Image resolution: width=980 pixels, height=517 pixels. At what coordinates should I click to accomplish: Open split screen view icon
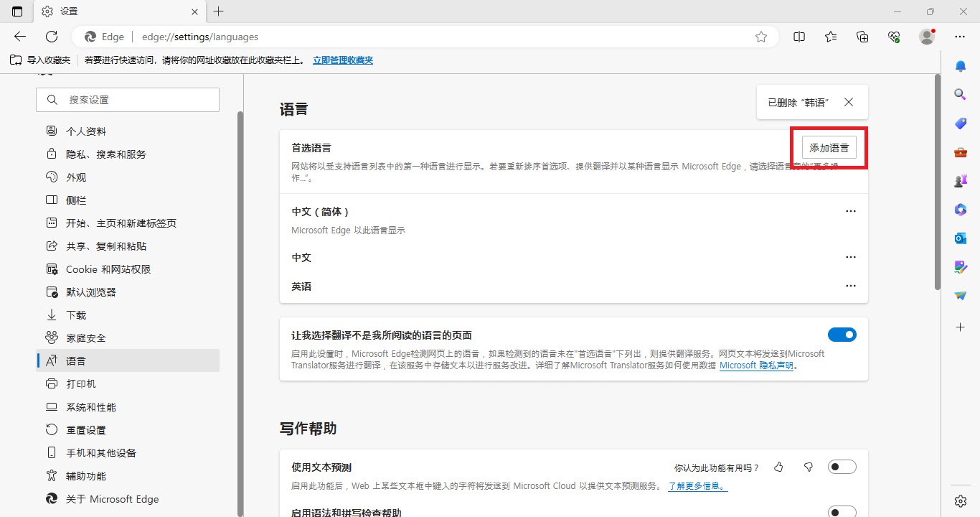point(799,37)
